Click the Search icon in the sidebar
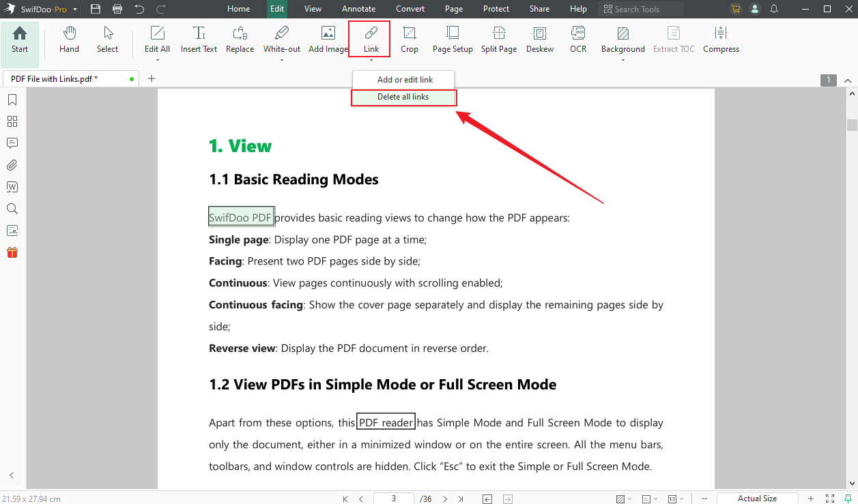858x504 pixels. [12, 209]
